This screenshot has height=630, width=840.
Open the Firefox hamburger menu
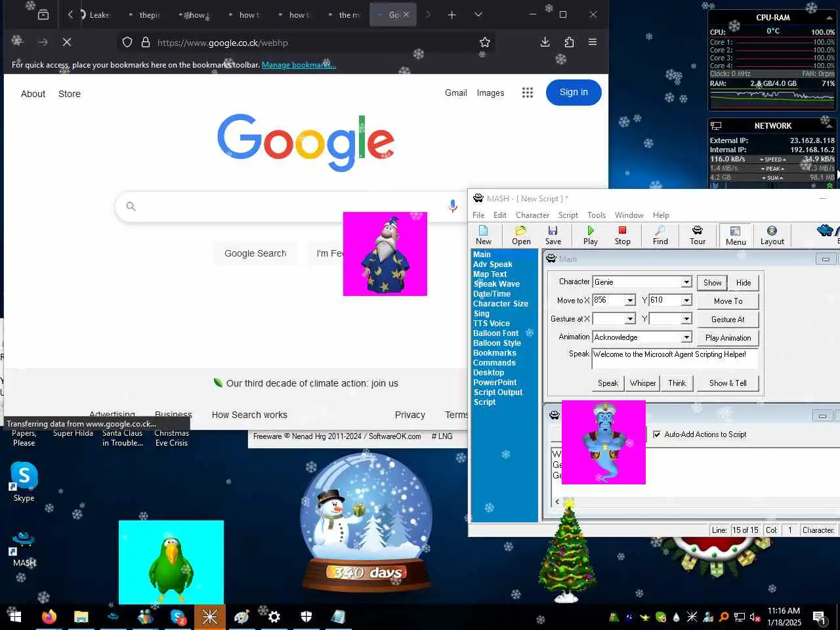[x=593, y=42]
